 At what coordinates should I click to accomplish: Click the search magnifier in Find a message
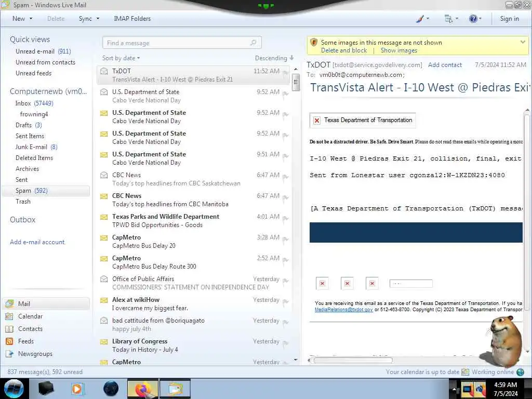point(253,43)
